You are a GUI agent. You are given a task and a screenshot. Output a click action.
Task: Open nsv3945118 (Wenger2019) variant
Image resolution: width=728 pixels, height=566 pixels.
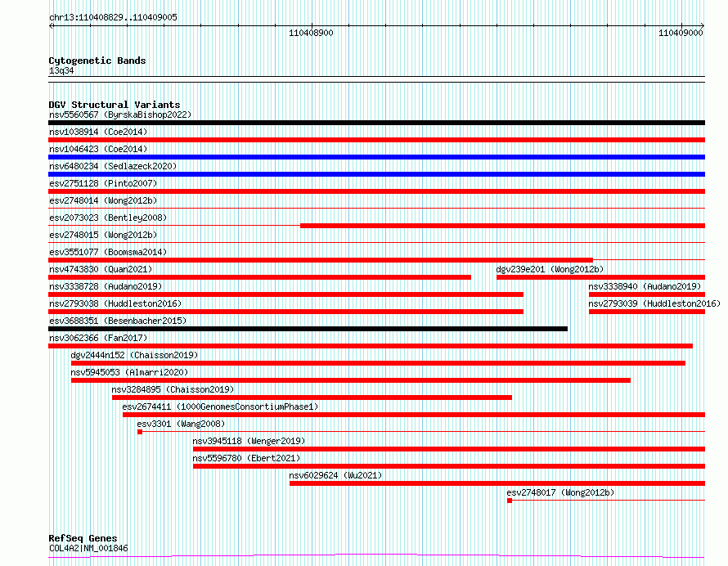(249, 441)
